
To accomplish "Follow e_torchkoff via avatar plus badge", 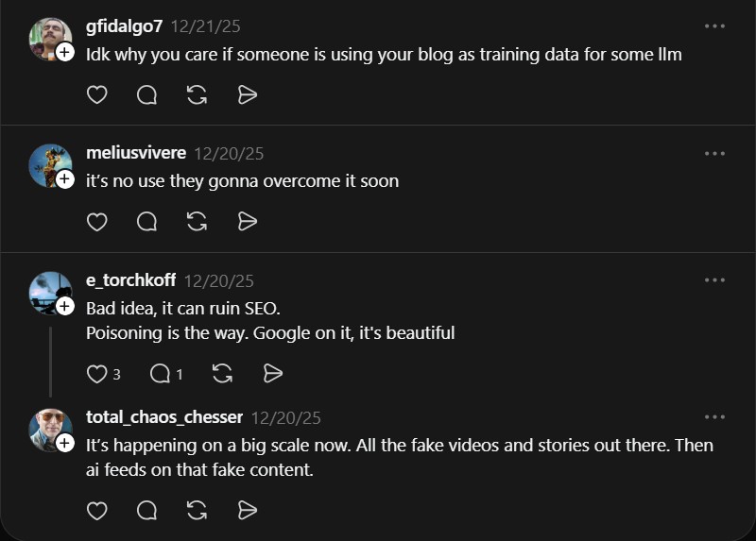I will tap(65, 307).
